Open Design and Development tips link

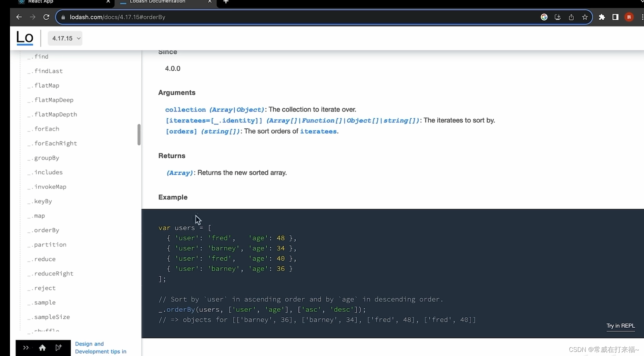(x=101, y=348)
